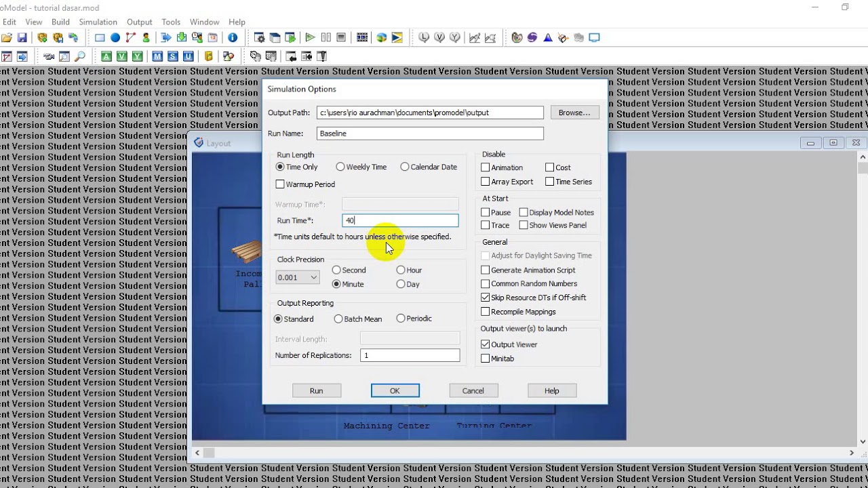Screen dimensions: 868x488
Task: Open the Build menu
Action: (60, 22)
